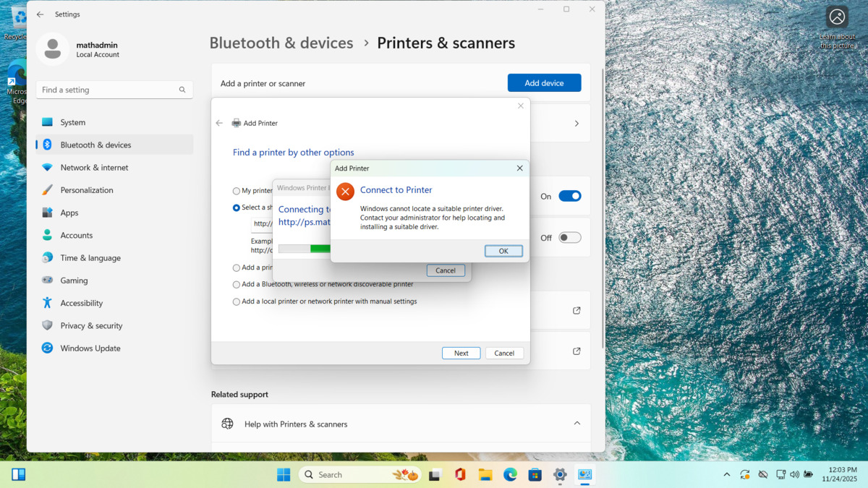868x488 pixels.
Task: Expand the system tray hidden icons chevron
Action: coord(726,475)
